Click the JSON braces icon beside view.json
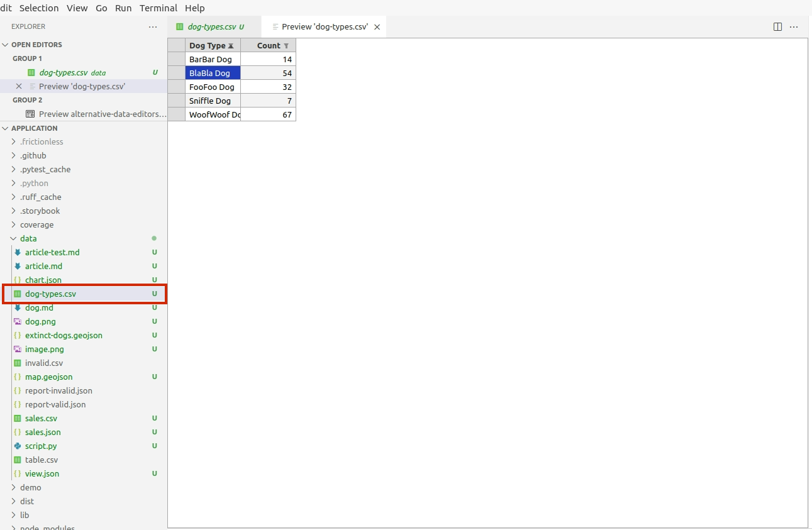The image size is (812, 530). click(17, 473)
